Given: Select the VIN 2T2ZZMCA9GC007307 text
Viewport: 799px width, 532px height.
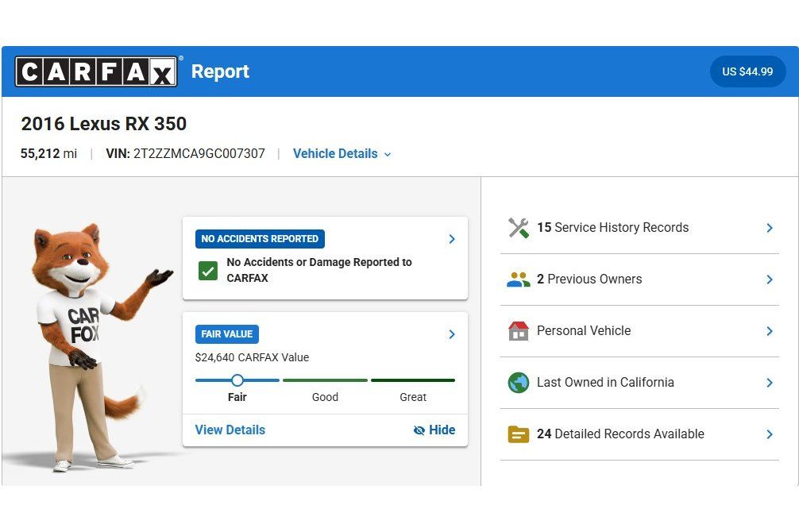Looking at the screenshot, I should (186, 154).
